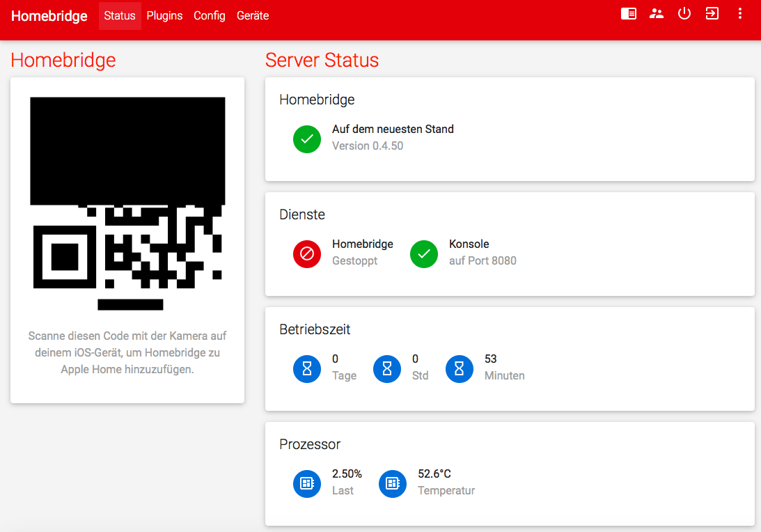Click the Temperatur chip icon

tap(393, 484)
